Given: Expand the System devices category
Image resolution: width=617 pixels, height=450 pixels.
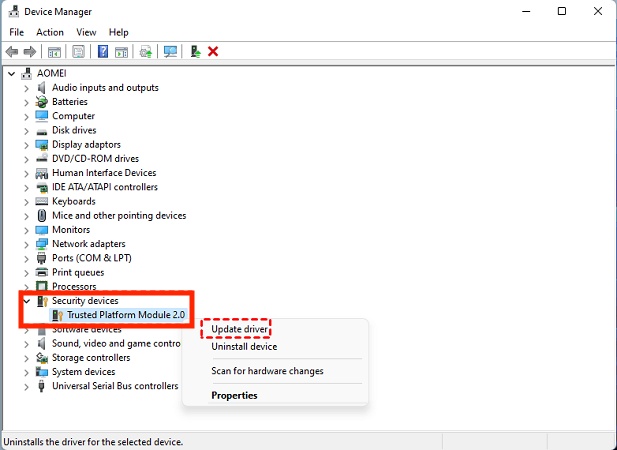Looking at the screenshot, I should 26,373.
